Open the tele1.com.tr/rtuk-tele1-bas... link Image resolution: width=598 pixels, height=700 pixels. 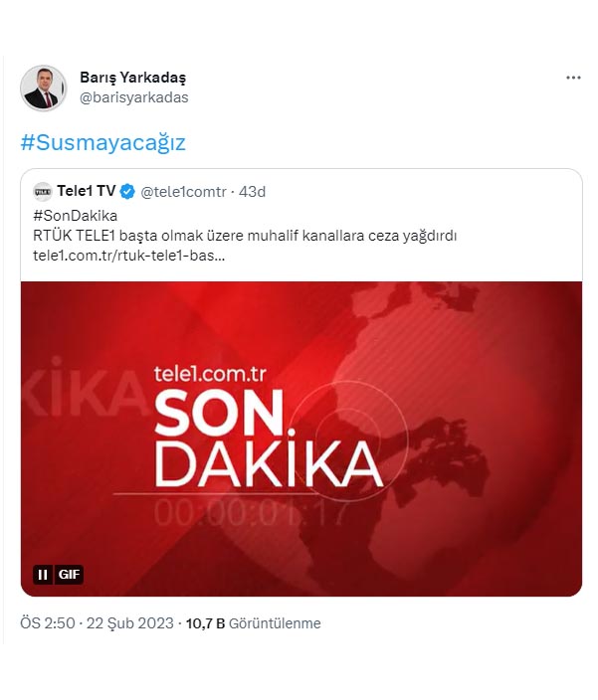tap(128, 256)
